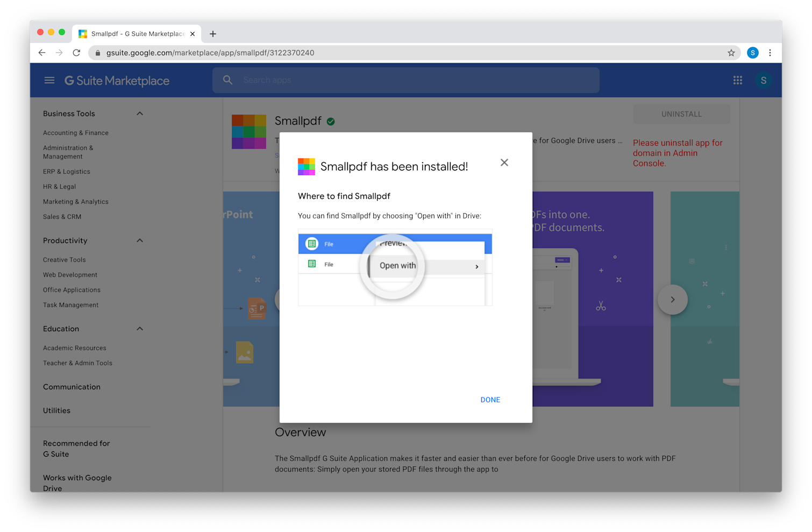The height and width of the screenshot is (532, 812).
Task: Open the Google apps grid
Action: click(738, 80)
